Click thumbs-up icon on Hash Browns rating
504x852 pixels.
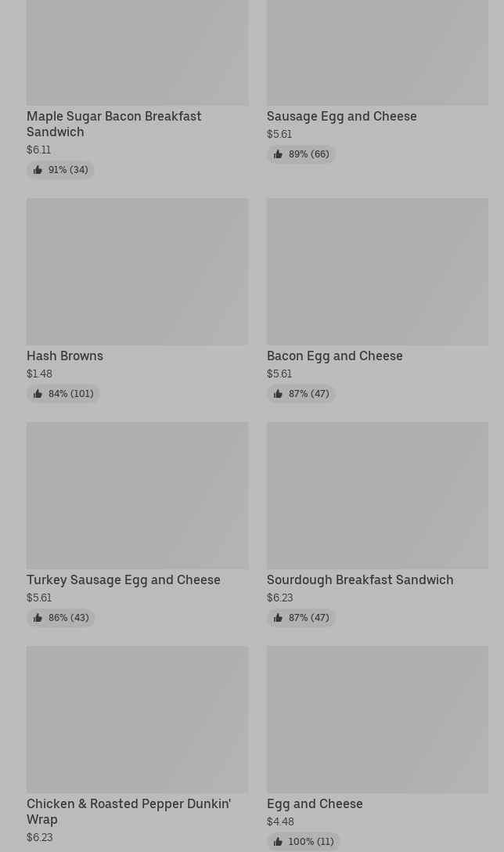click(x=38, y=394)
